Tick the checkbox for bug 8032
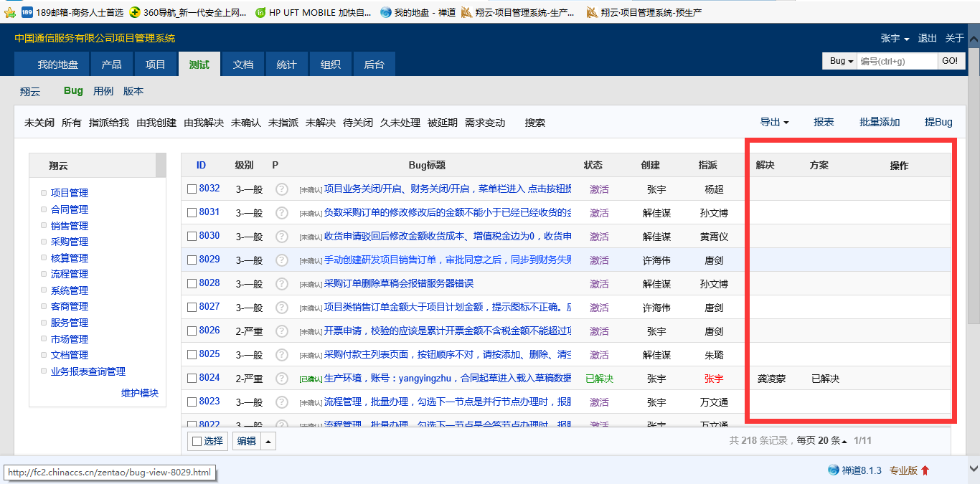The width and height of the screenshot is (980, 484). click(192, 189)
